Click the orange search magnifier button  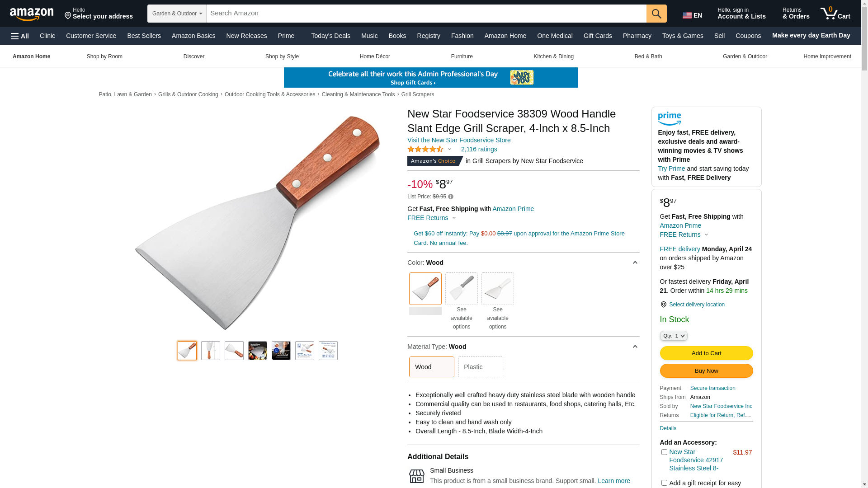coord(656,14)
